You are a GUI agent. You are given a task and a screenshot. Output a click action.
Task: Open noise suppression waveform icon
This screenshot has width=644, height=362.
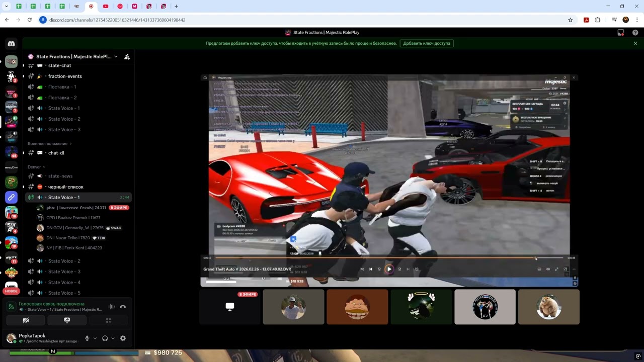click(111, 307)
